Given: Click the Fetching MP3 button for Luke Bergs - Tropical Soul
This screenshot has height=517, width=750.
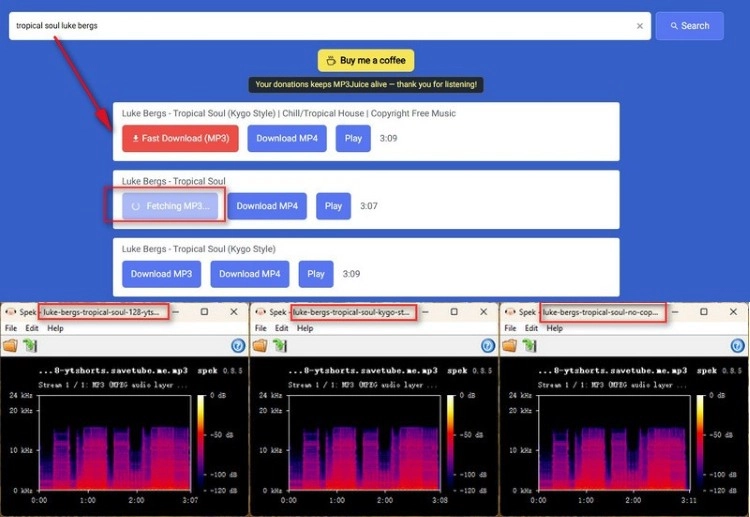Looking at the screenshot, I should click(170, 206).
